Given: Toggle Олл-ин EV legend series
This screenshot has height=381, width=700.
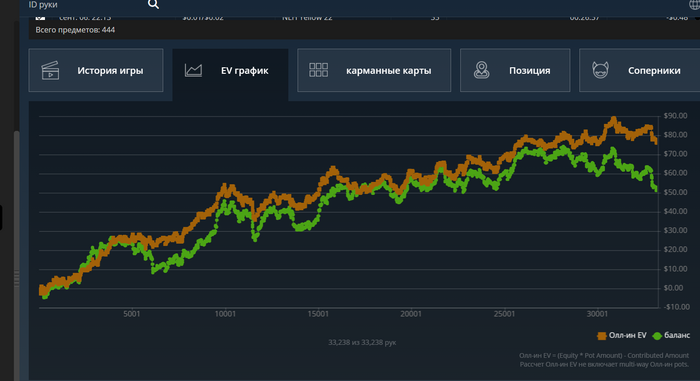Looking at the screenshot, I should [622, 335].
